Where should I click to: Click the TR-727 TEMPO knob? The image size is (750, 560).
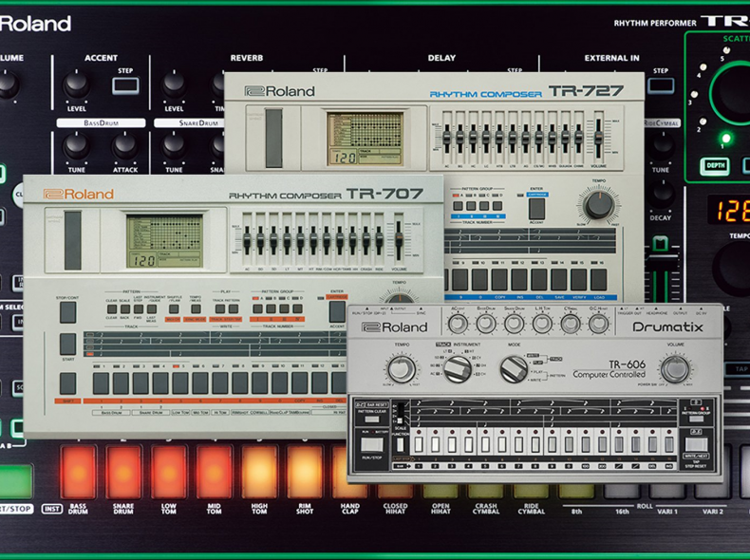coord(599,204)
